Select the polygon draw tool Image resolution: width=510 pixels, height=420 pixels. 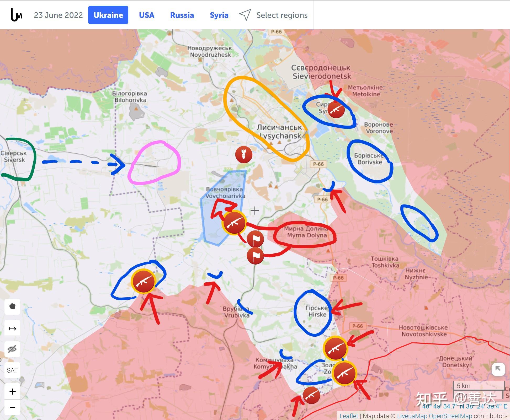click(x=12, y=306)
